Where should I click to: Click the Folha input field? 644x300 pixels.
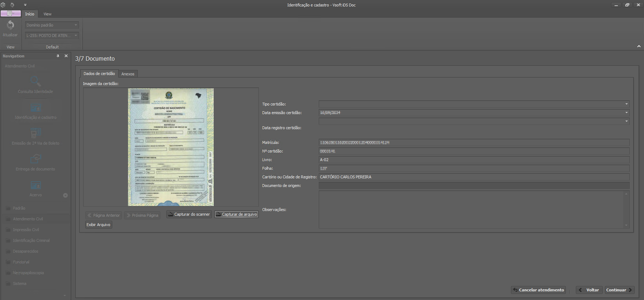tap(474, 168)
